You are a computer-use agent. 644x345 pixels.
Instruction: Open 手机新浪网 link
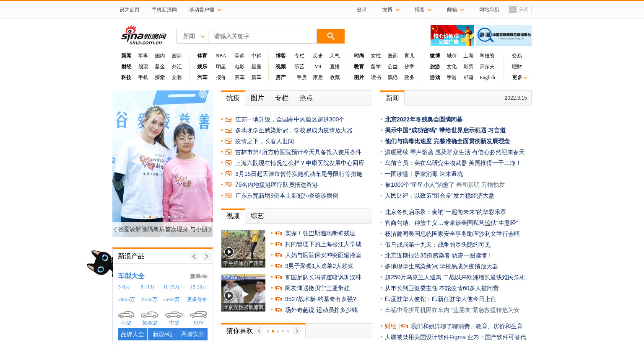164,10
